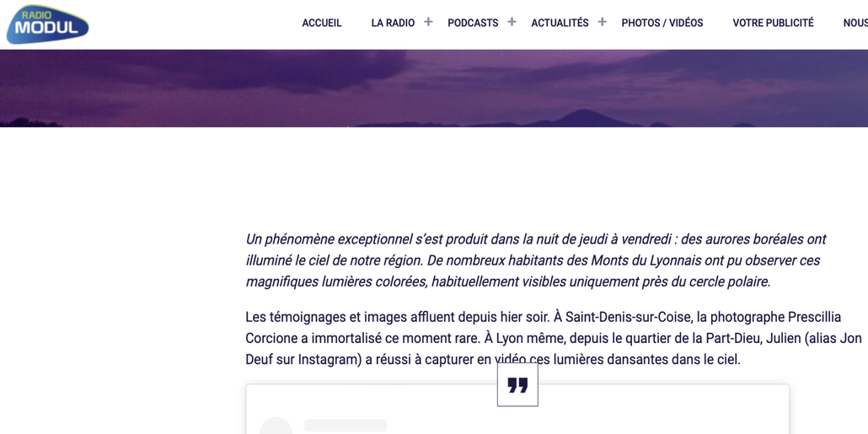Viewport: 868px width, 434px height.
Task: Expand the LA RADIO submenu plus icon
Action: coord(428,22)
